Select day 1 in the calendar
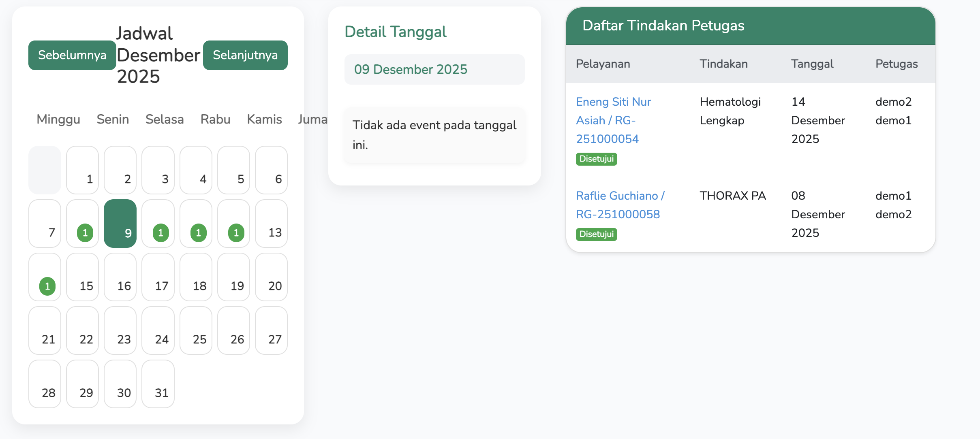 pos(82,170)
